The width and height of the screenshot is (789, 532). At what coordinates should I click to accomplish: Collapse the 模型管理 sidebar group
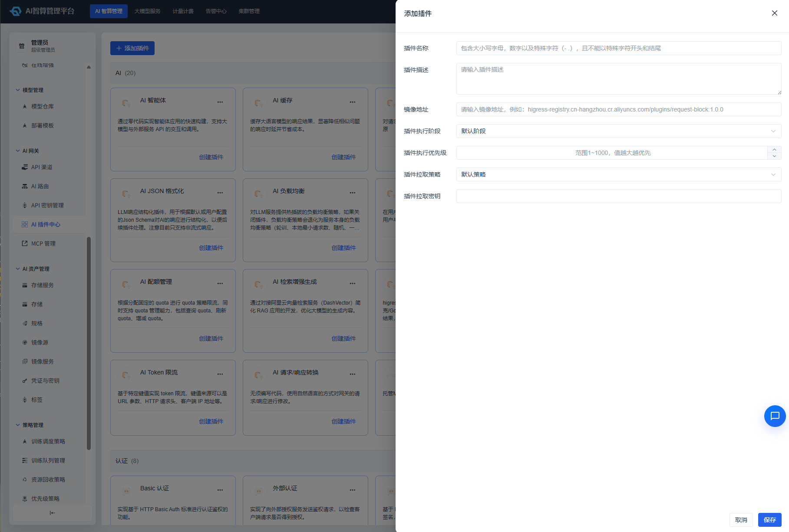pos(18,90)
